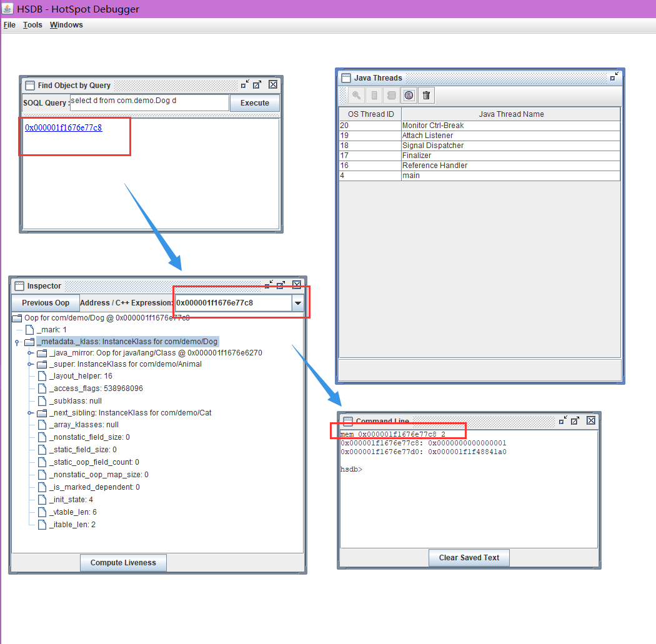Open the Tools menu
The image size is (656, 644).
(x=32, y=25)
